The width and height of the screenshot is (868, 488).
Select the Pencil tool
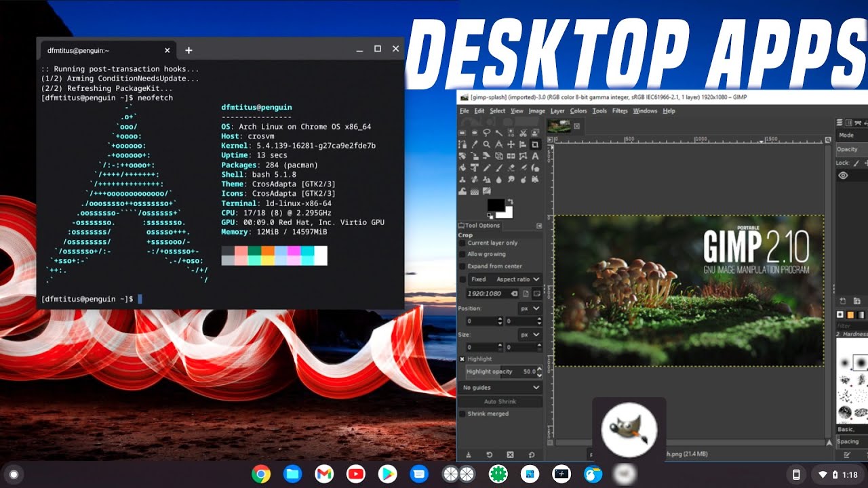pyautogui.click(x=487, y=168)
